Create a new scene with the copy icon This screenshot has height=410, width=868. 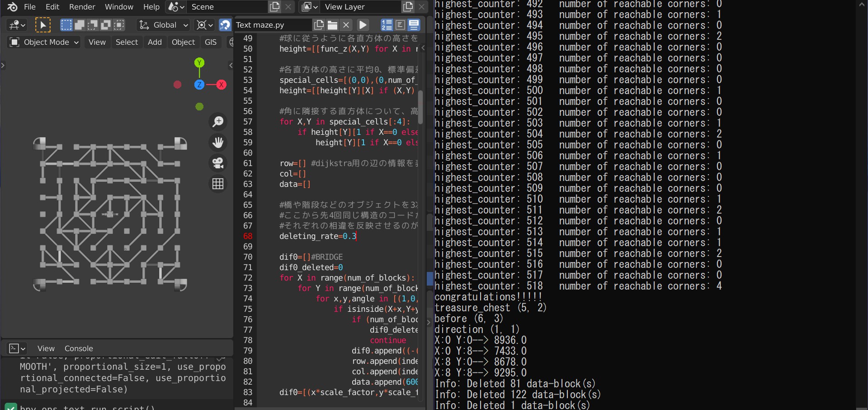(274, 7)
